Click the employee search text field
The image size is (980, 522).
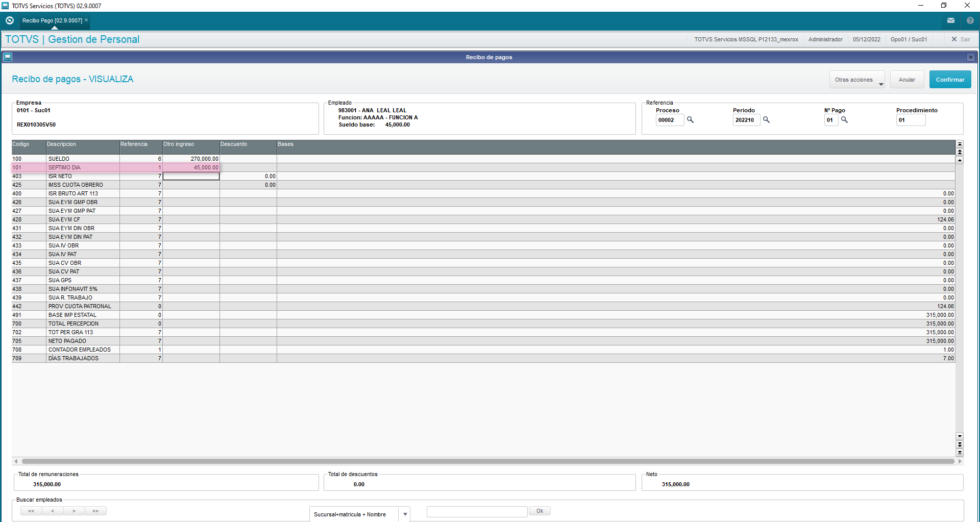477,511
